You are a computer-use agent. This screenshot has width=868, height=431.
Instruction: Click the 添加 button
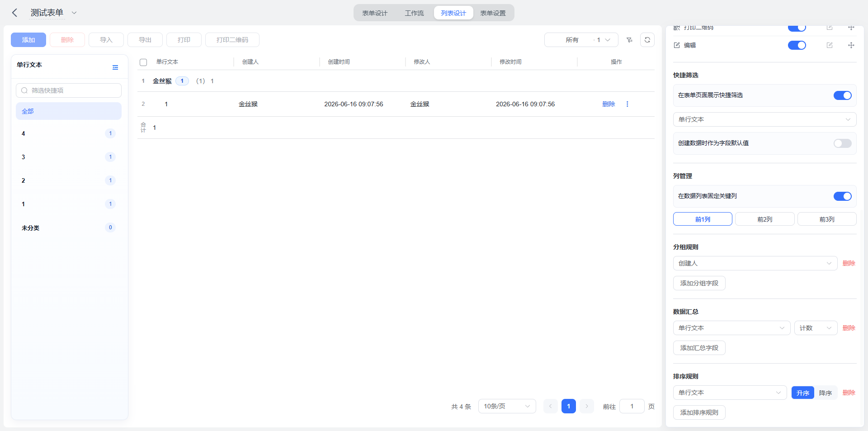pos(28,40)
